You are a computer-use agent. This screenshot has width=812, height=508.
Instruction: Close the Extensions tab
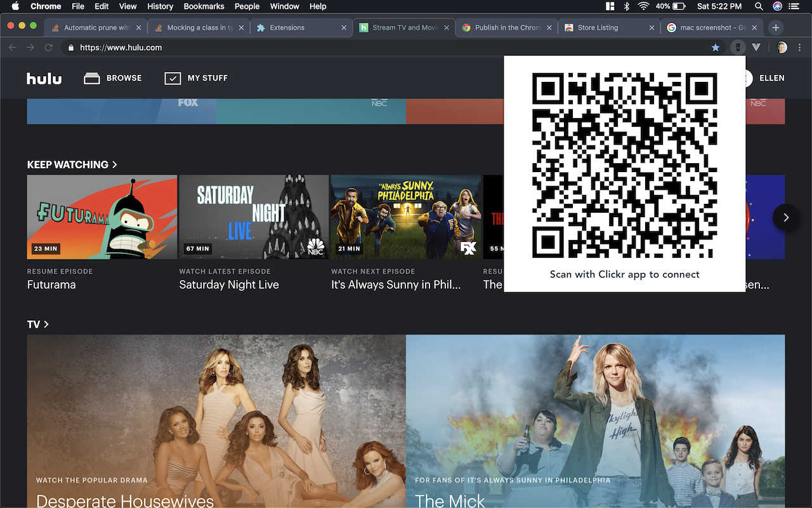click(x=344, y=28)
